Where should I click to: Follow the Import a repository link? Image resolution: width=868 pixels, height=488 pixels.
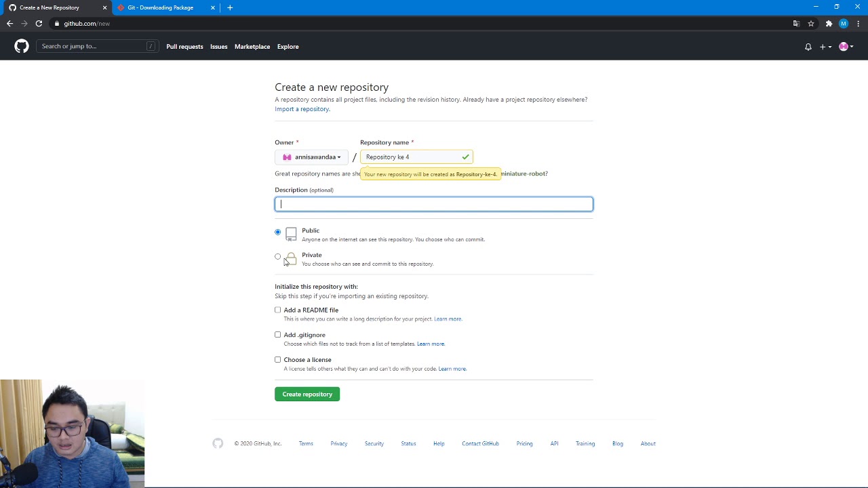pos(302,109)
